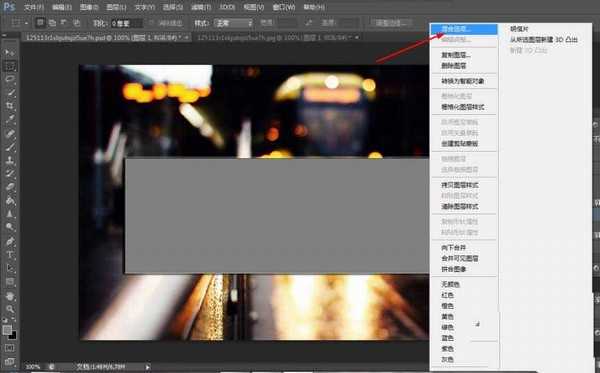Screen dimensions: 600x373
Task: Choose 创建剪贴蒙版 in the context menu
Action: point(464,144)
